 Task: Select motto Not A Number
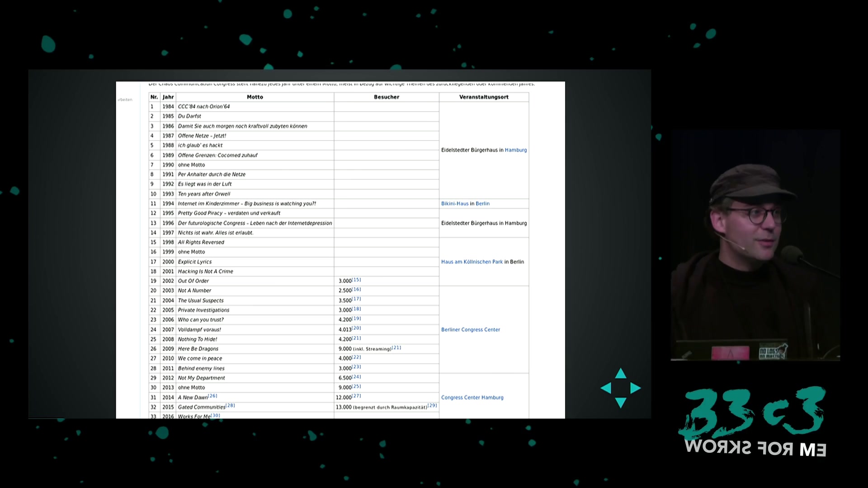194,291
